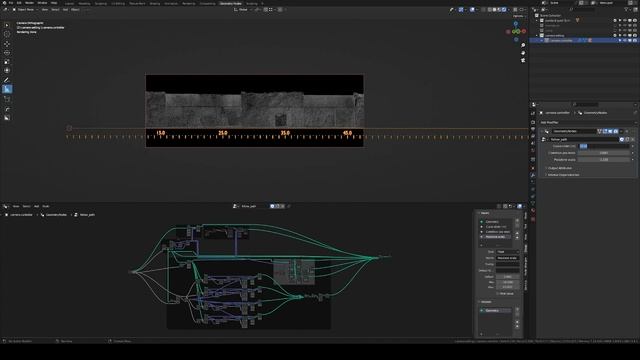Screen dimensions: 640x360
Task: Remove the selected input socket
Action: pos(517,226)
